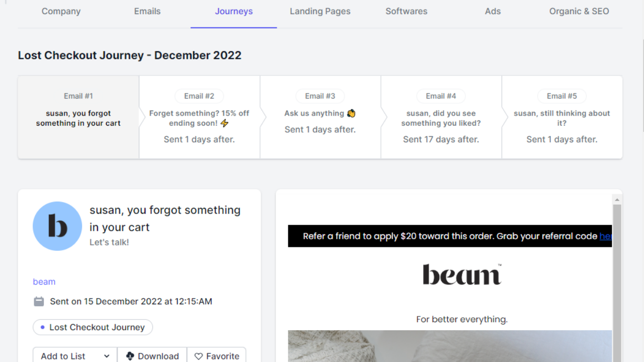
Task: Open Email #4 journey step
Action: 441,117
